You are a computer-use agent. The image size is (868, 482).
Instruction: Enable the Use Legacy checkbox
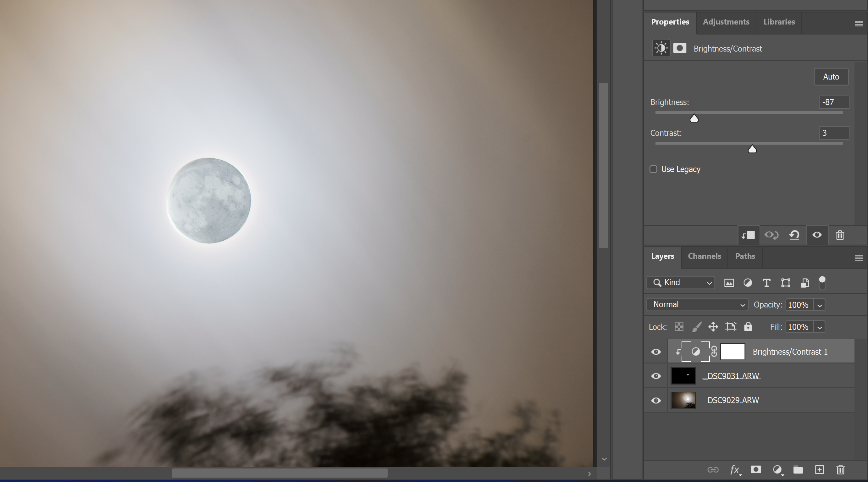[x=653, y=169]
